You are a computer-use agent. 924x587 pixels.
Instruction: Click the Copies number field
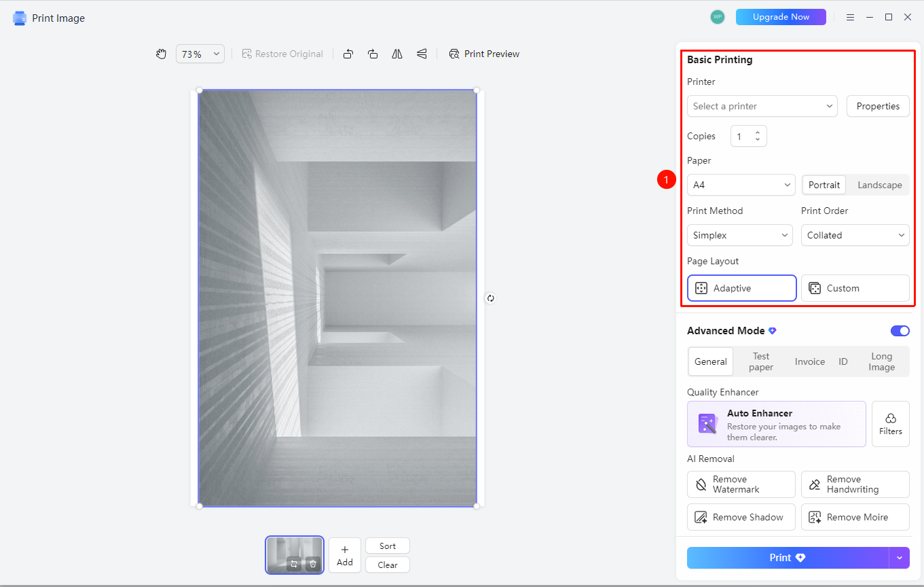(x=748, y=136)
